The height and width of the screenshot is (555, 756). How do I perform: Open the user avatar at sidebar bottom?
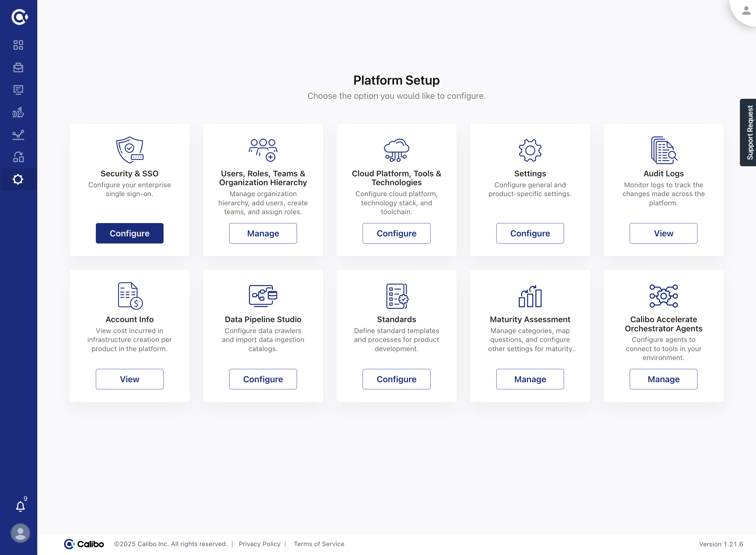tap(20, 533)
